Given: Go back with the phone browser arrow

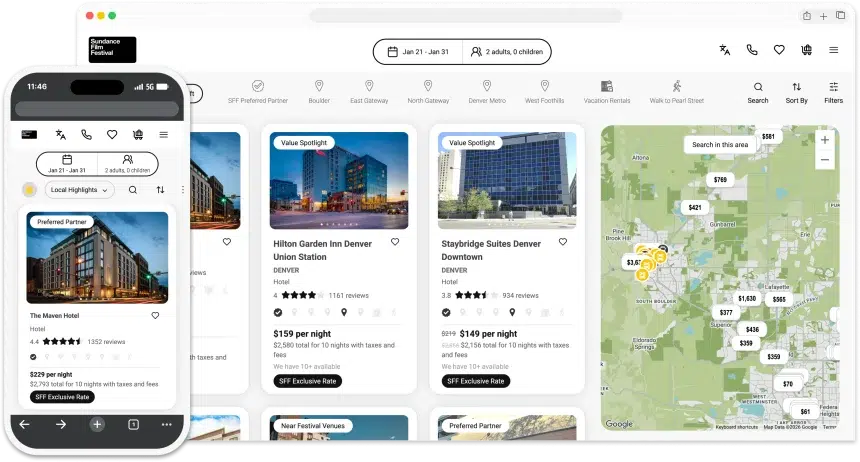Looking at the screenshot, I should [x=25, y=424].
